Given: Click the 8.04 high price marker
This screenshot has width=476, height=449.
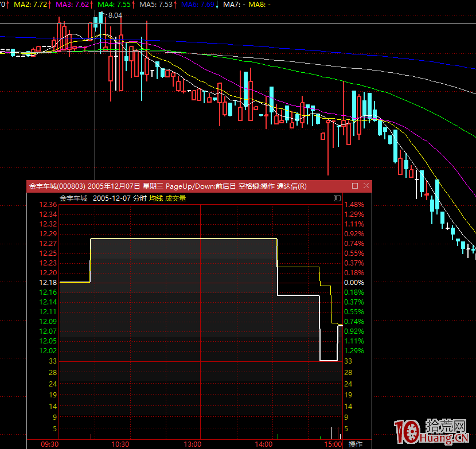Looking at the screenshot, I should pyautogui.click(x=115, y=15).
